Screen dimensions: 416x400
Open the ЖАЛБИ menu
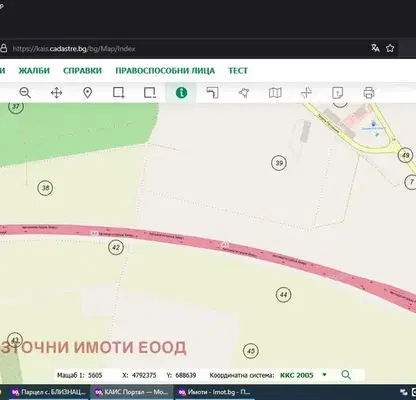coord(34,71)
